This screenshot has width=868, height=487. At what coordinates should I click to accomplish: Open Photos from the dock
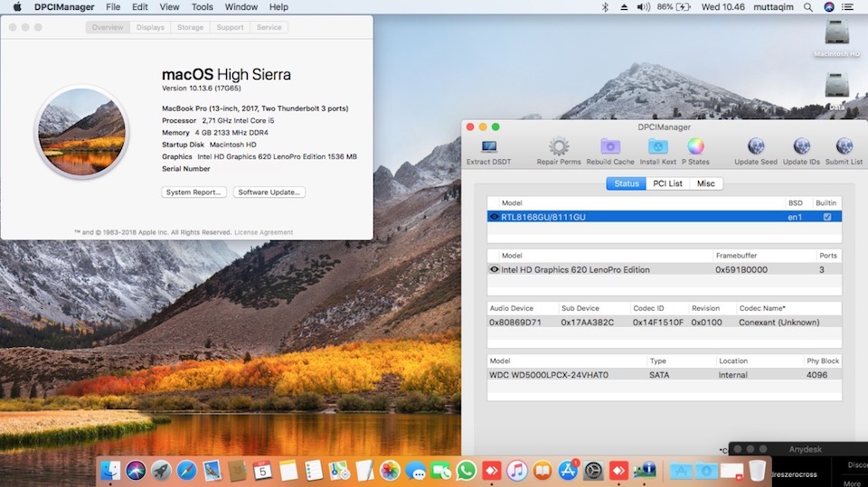coord(390,471)
